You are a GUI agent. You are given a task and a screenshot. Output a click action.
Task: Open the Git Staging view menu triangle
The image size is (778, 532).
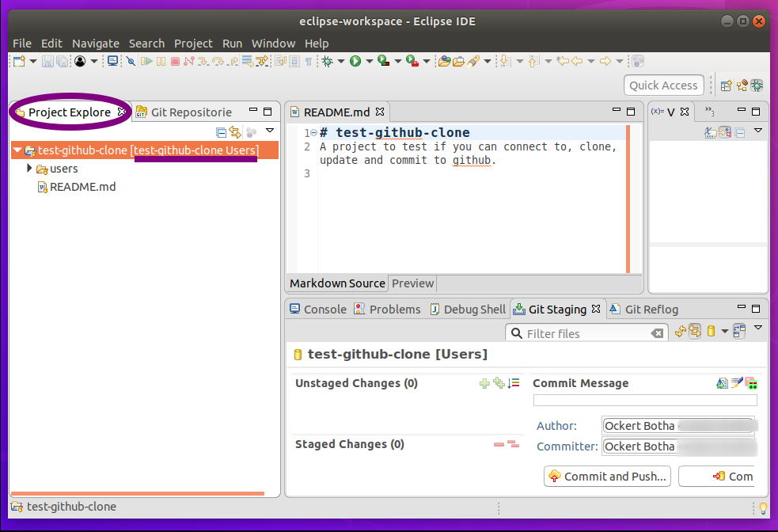[758, 328]
